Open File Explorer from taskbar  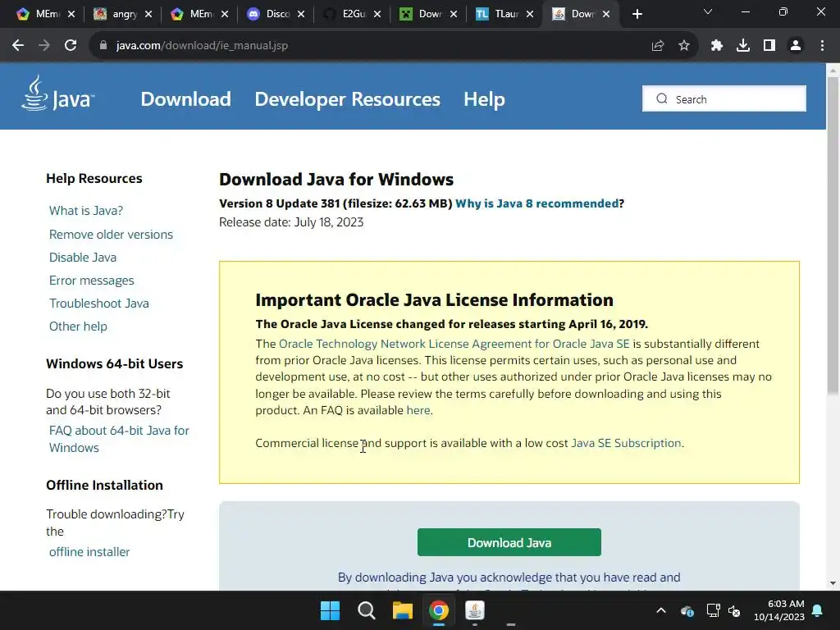(402, 610)
